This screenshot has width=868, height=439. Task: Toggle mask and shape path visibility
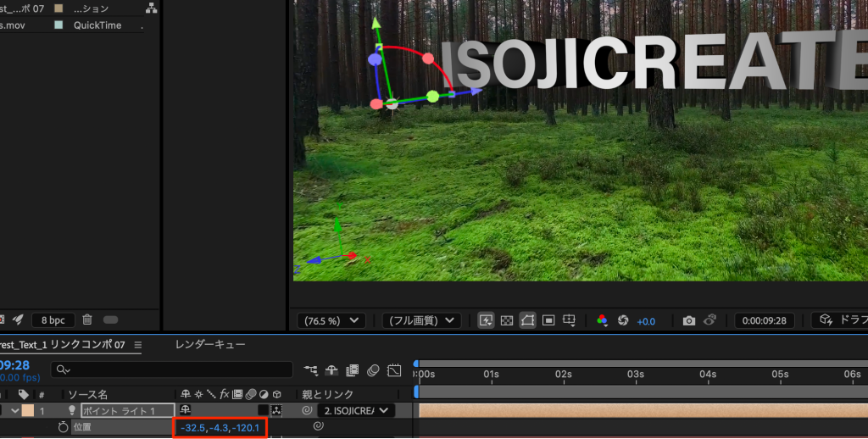[527, 320]
